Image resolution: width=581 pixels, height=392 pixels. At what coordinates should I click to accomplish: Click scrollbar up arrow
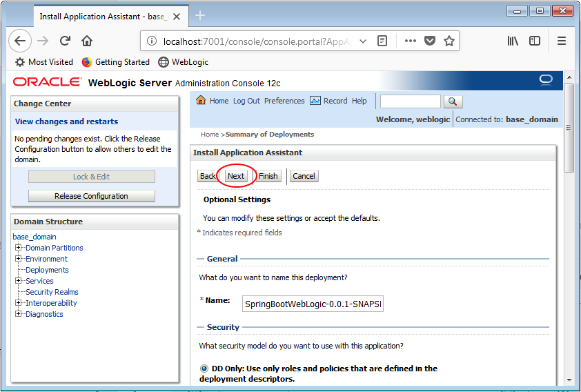point(569,77)
